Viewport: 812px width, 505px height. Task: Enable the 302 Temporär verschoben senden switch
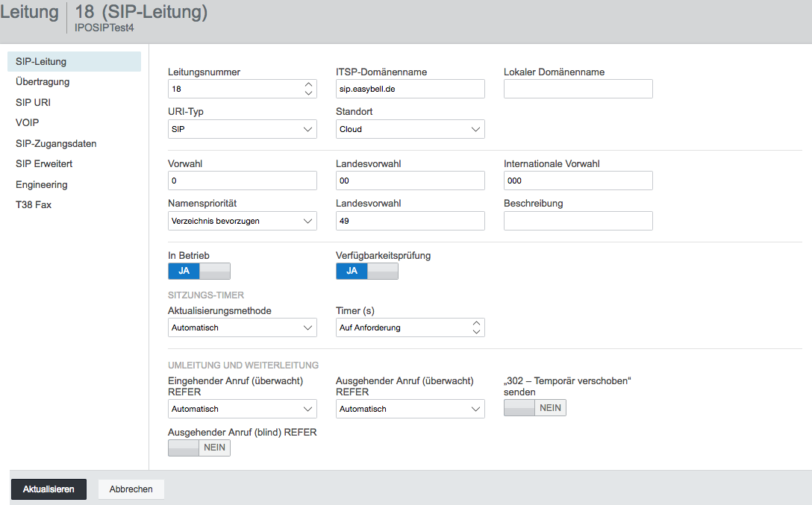535,408
